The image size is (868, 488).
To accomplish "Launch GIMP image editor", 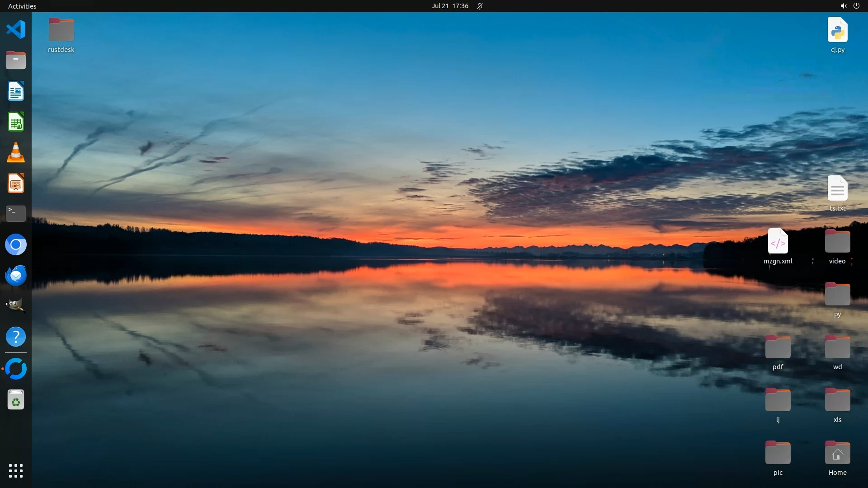I will point(16,306).
